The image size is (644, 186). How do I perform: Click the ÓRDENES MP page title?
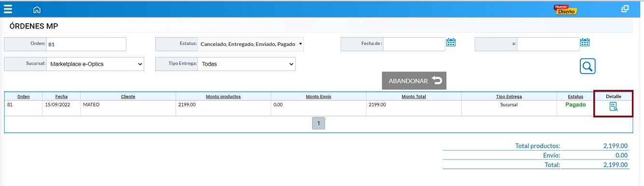coord(33,26)
